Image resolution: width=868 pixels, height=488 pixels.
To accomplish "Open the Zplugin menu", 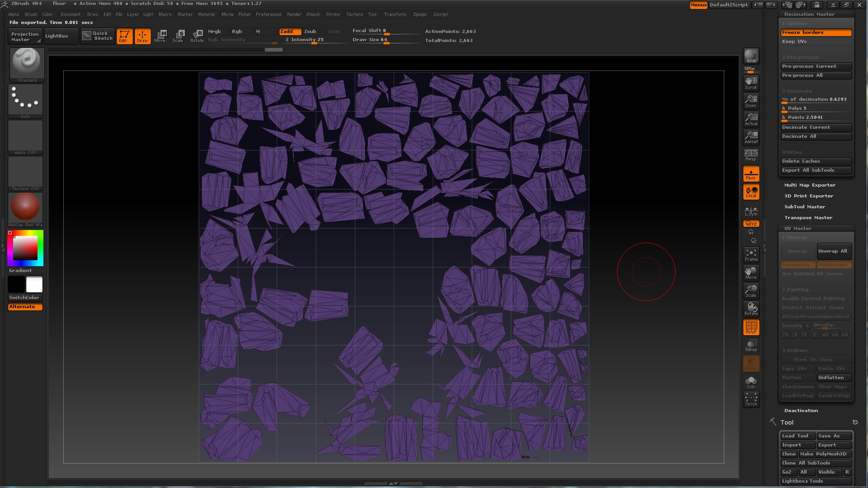I will (420, 14).
